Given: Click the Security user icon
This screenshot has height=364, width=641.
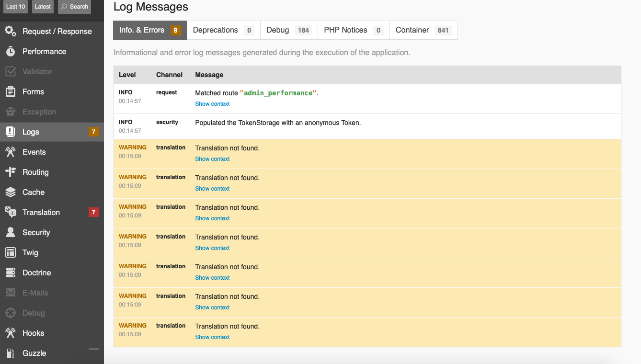Looking at the screenshot, I should tap(11, 232).
